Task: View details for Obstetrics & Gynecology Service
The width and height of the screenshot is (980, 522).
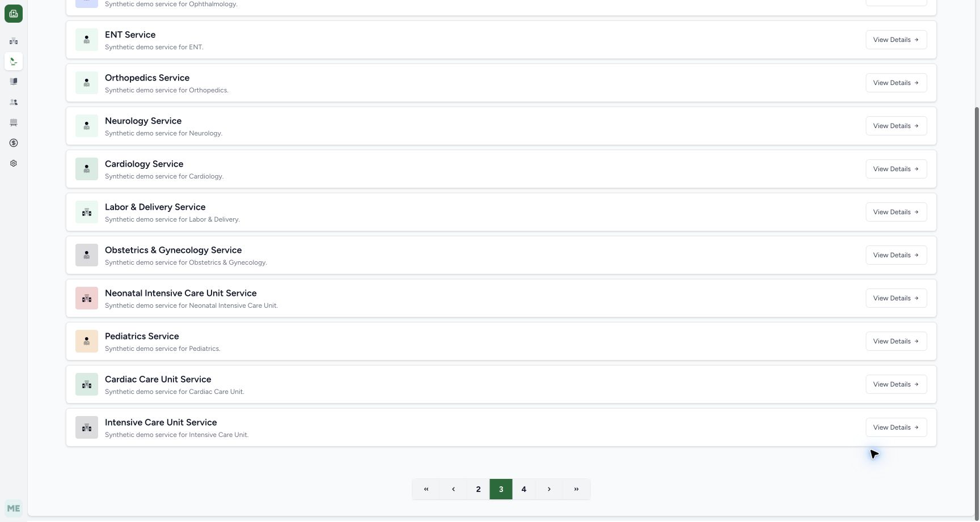Action: click(x=896, y=255)
